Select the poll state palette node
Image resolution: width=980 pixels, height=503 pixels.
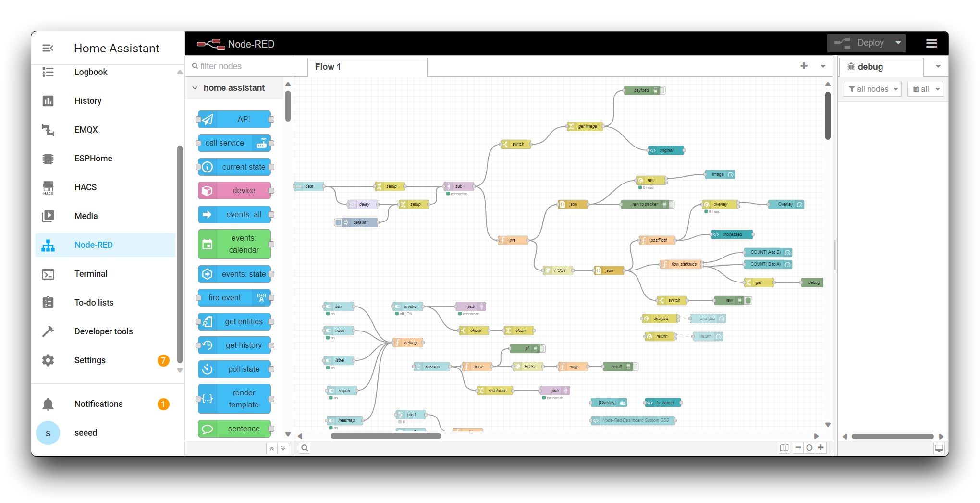234,369
